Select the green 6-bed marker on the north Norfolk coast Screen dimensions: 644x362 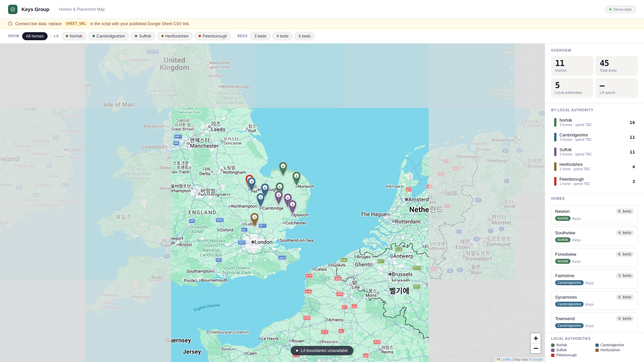283,169
